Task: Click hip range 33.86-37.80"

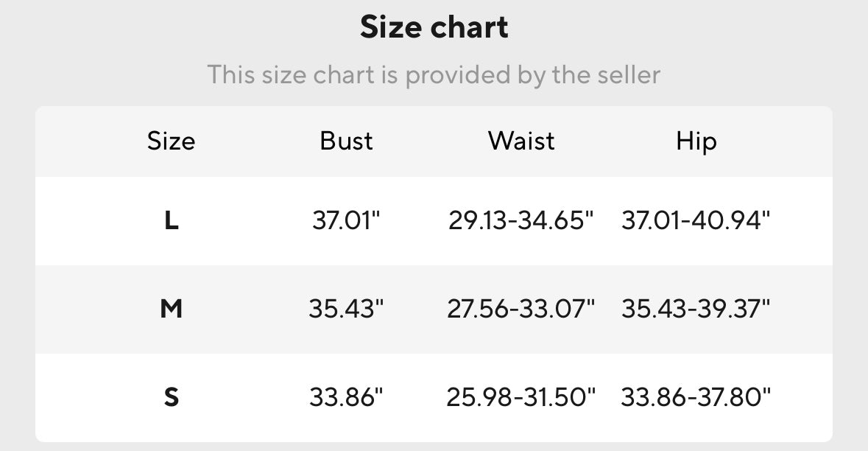Action: (696, 398)
